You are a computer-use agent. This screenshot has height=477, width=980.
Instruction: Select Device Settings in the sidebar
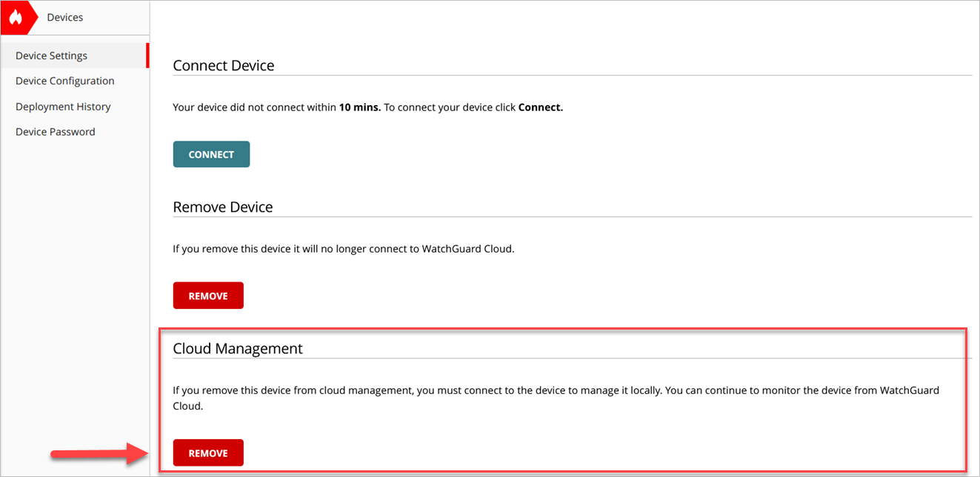click(x=51, y=55)
